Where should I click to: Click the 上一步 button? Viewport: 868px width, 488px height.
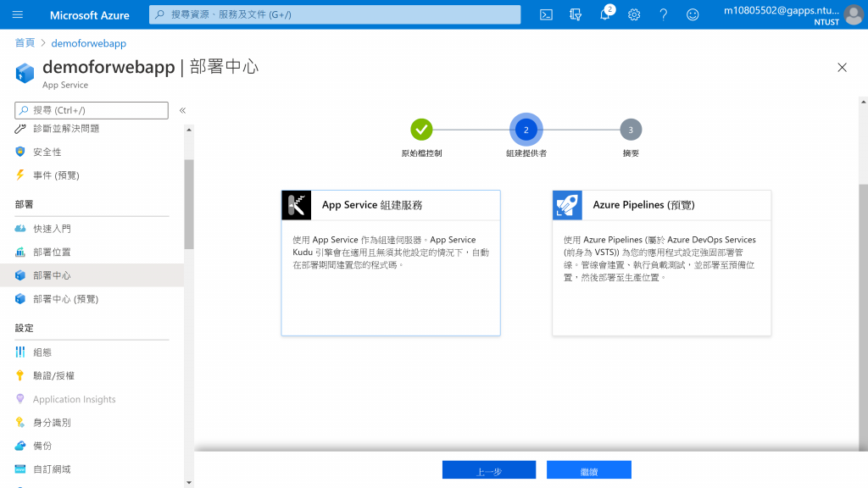click(489, 470)
